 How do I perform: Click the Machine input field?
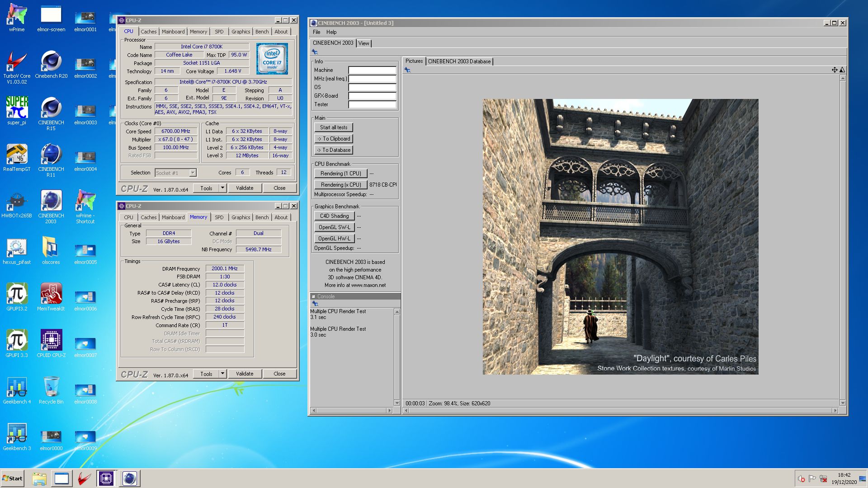pyautogui.click(x=372, y=70)
